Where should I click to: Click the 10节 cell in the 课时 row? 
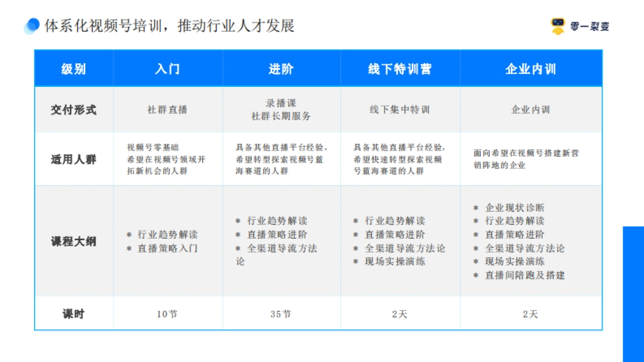pyautogui.click(x=167, y=314)
